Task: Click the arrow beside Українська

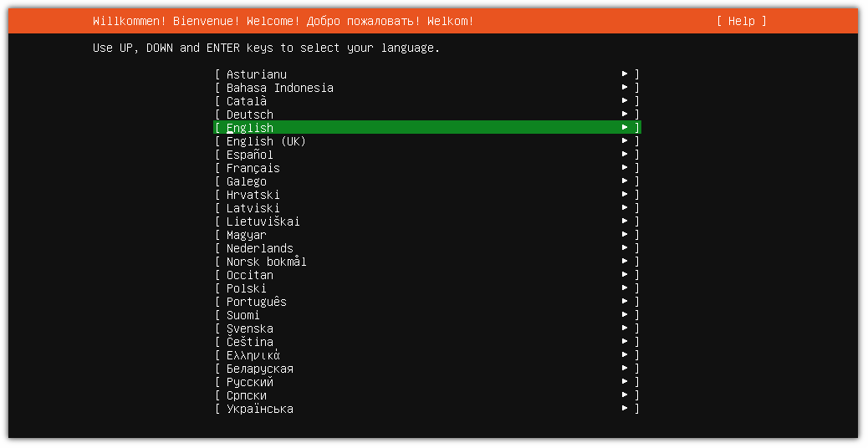Action: tap(625, 408)
